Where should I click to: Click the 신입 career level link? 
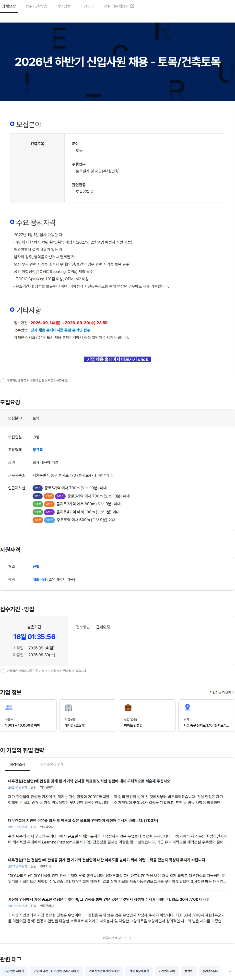point(36,567)
